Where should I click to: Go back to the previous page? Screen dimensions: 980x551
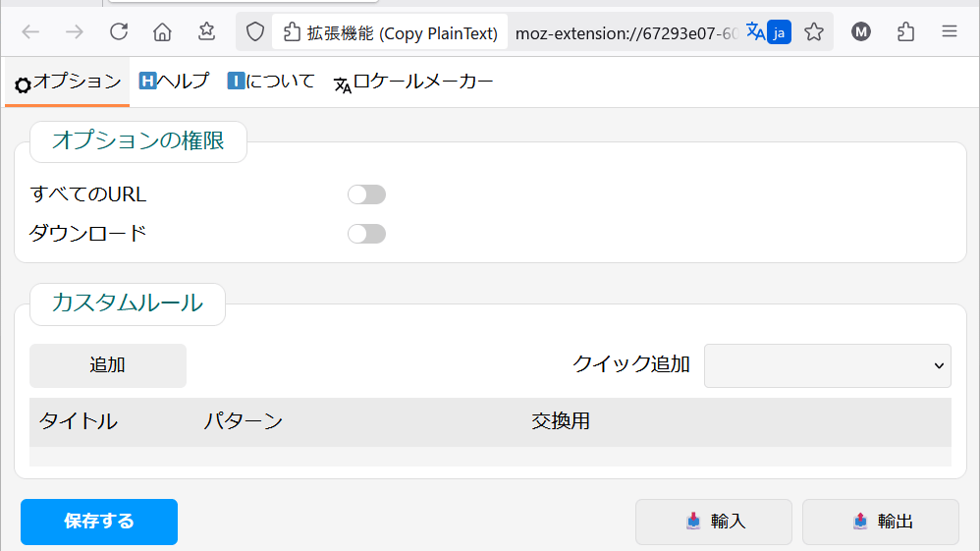30,31
